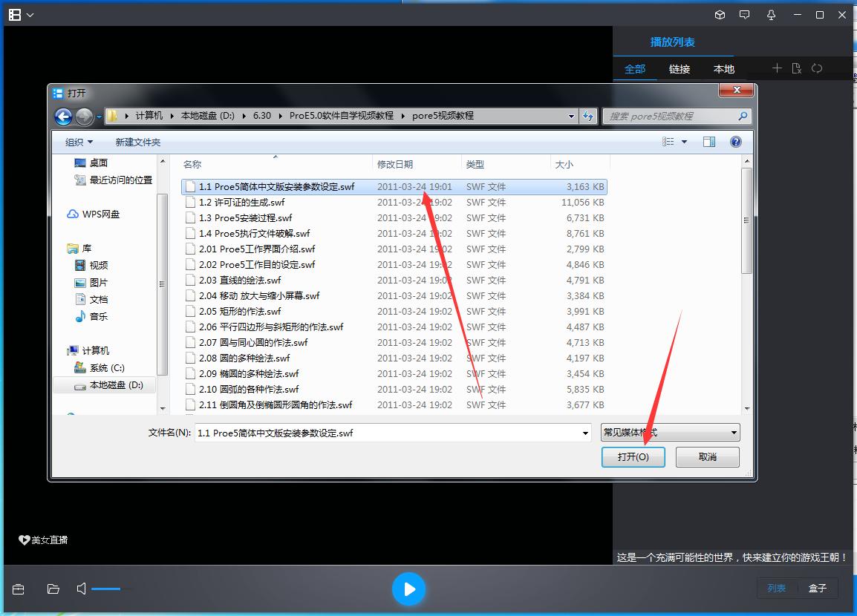Viewport: 857px width, 616px height.
Task: Click the 打开(O) button
Action: 633,457
